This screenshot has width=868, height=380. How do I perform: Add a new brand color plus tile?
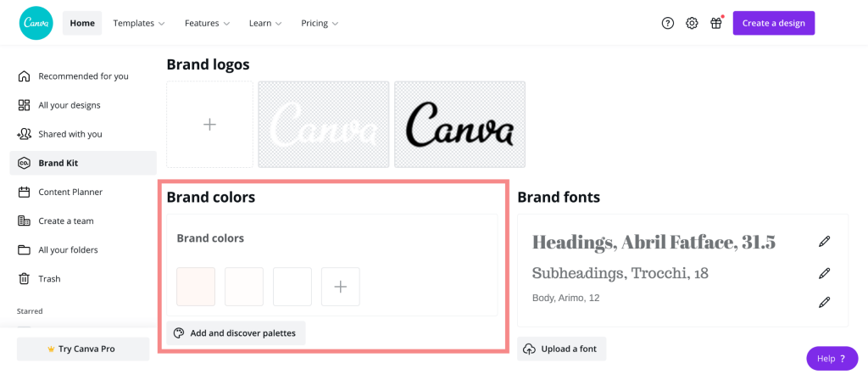pos(341,287)
